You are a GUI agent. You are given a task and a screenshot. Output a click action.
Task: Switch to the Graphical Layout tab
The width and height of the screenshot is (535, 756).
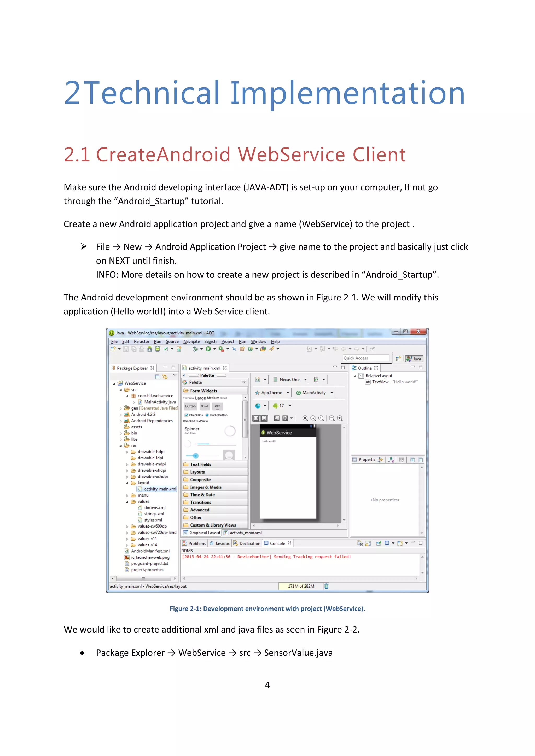tap(202, 533)
